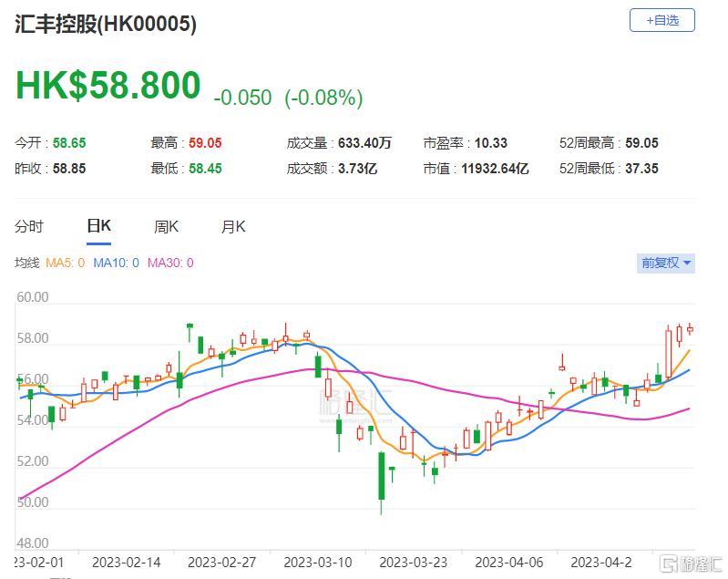Click the MA5 moving average label
The width and height of the screenshot is (728, 579).
(66, 263)
